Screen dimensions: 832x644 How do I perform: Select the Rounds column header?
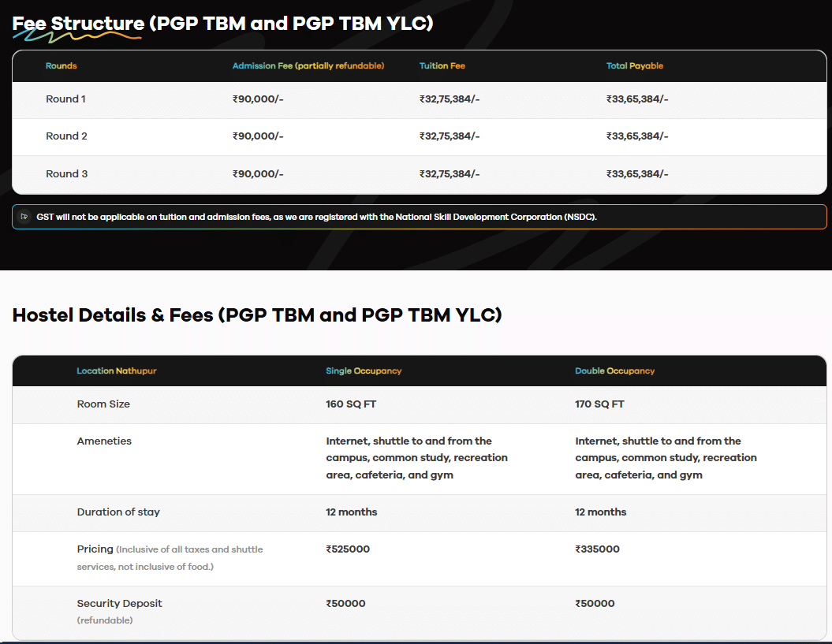(61, 66)
